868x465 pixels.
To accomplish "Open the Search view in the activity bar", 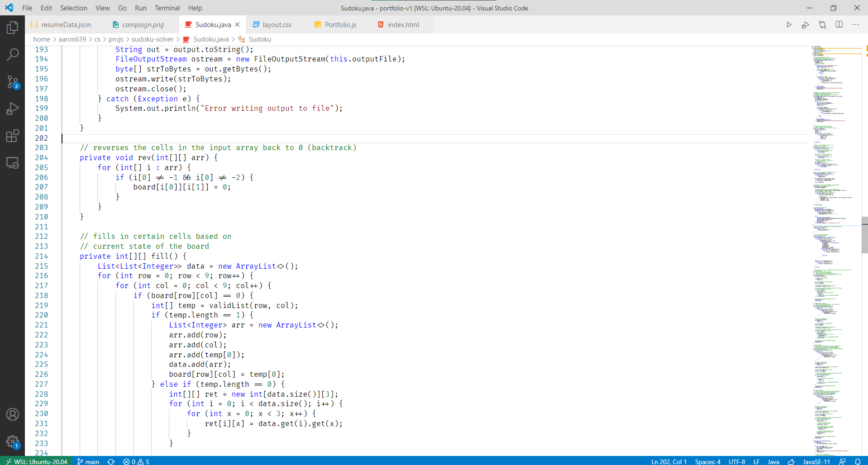I will (x=12, y=55).
